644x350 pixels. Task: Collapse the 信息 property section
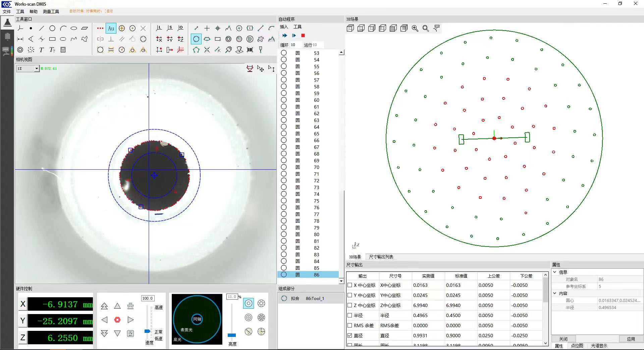[555, 272]
